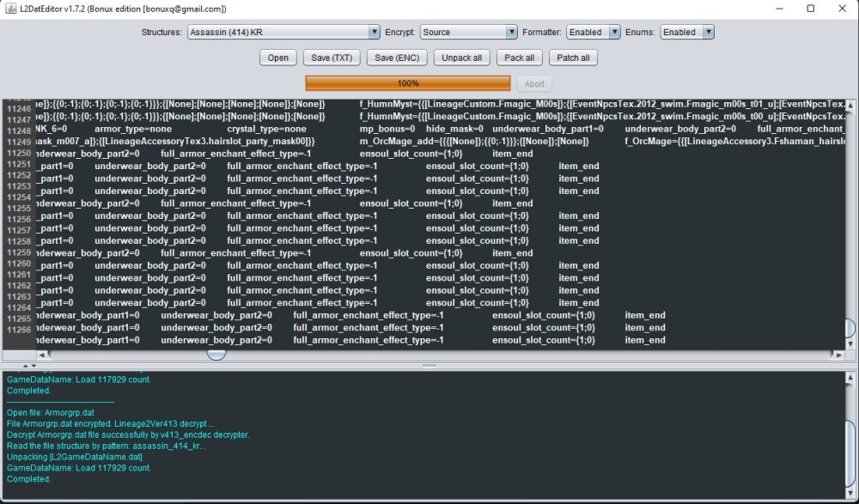The image size is (859, 504).
Task: Click the L2DatEditor app icon in title bar
Action: click(x=10, y=9)
